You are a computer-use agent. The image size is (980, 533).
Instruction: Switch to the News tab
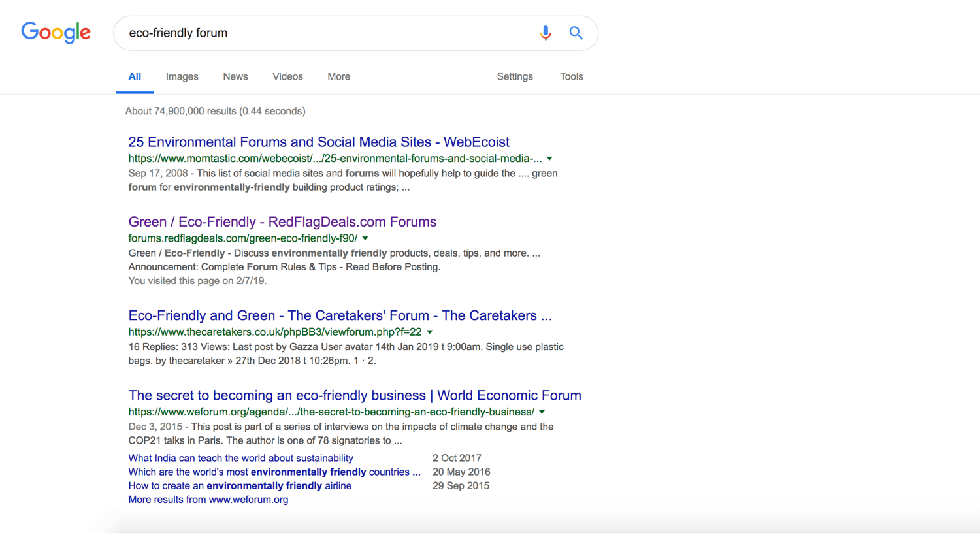point(235,76)
